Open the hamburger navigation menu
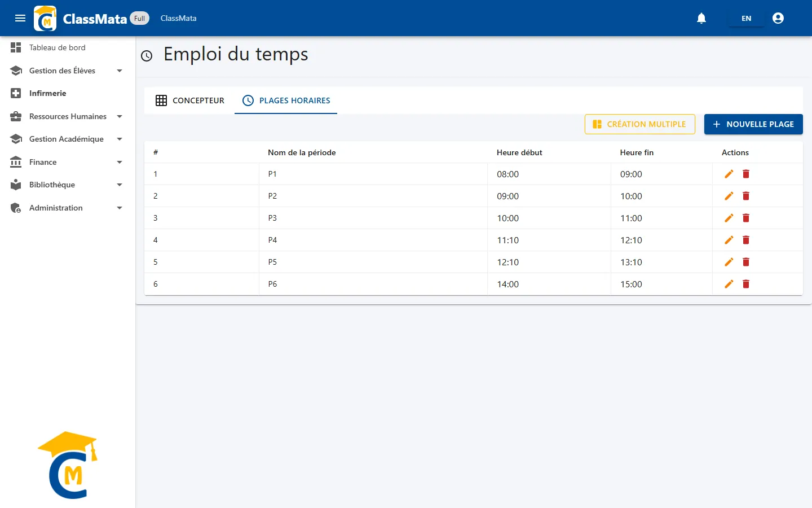 pos(20,18)
